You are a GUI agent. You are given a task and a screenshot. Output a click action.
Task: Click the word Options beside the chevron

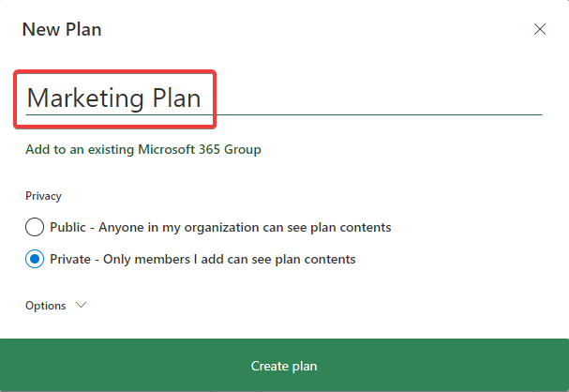click(46, 306)
